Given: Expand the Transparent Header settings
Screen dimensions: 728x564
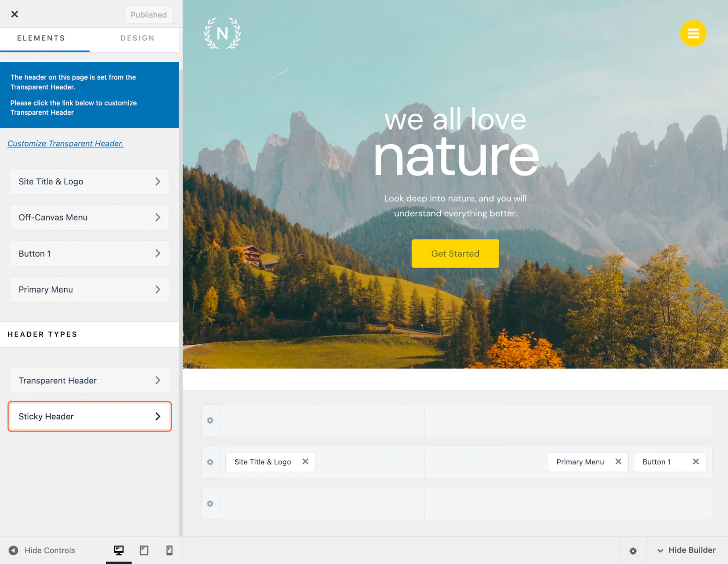Looking at the screenshot, I should click(x=90, y=381).
